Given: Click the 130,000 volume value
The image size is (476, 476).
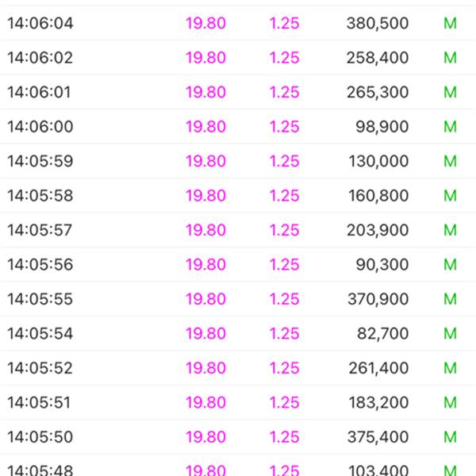Looking at the screenshot, I should (378, 161).
